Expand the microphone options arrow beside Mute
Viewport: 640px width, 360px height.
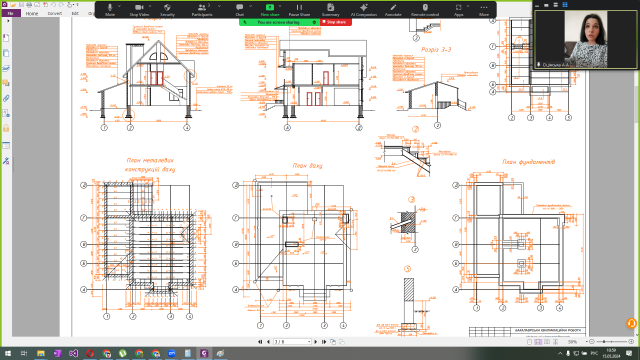[120, 7]
